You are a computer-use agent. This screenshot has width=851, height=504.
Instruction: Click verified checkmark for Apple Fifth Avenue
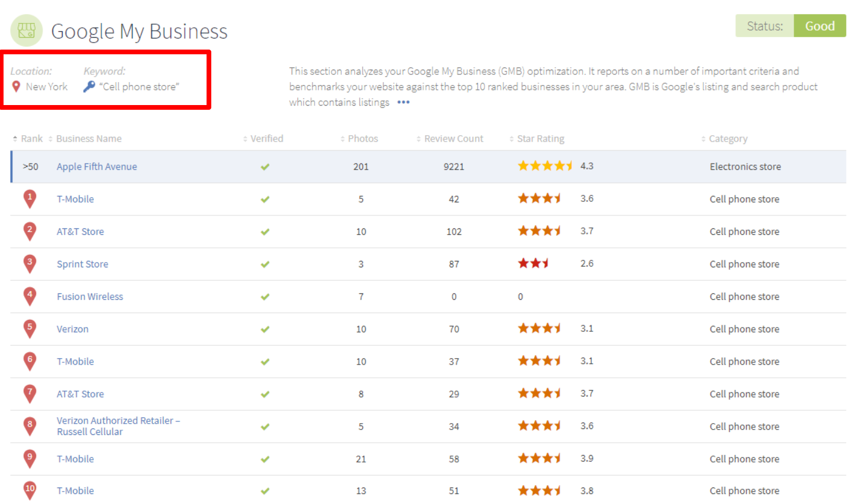point(265,167)
